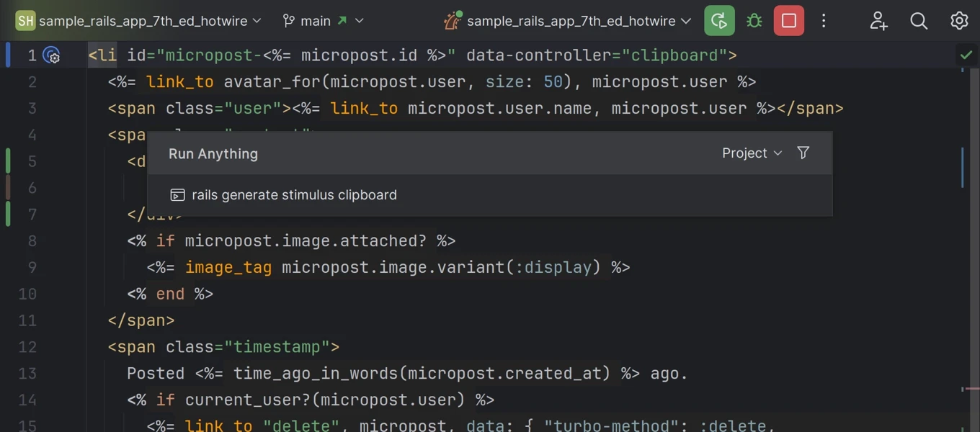This screenshot has height=432, width=980.
Task: Click the green change marker at line 5
Action: point(8,161)
